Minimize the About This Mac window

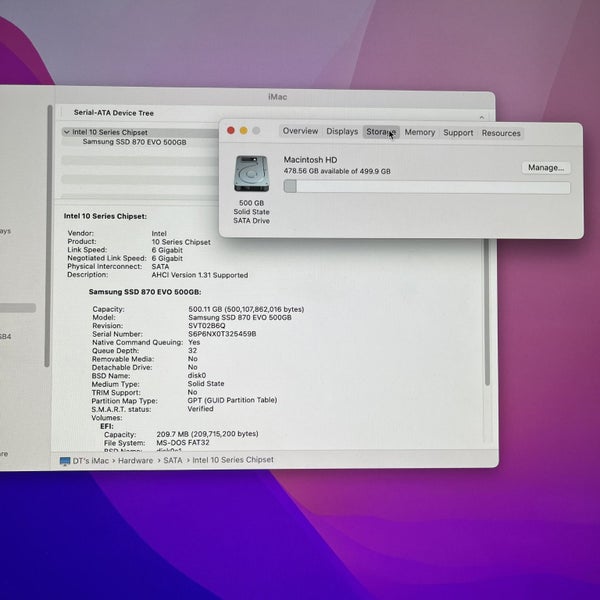pos(243,130)
